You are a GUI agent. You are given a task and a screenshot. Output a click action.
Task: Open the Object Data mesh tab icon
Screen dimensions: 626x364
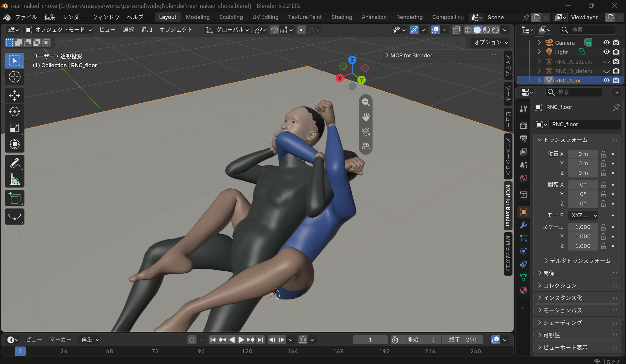click(524, 277)
